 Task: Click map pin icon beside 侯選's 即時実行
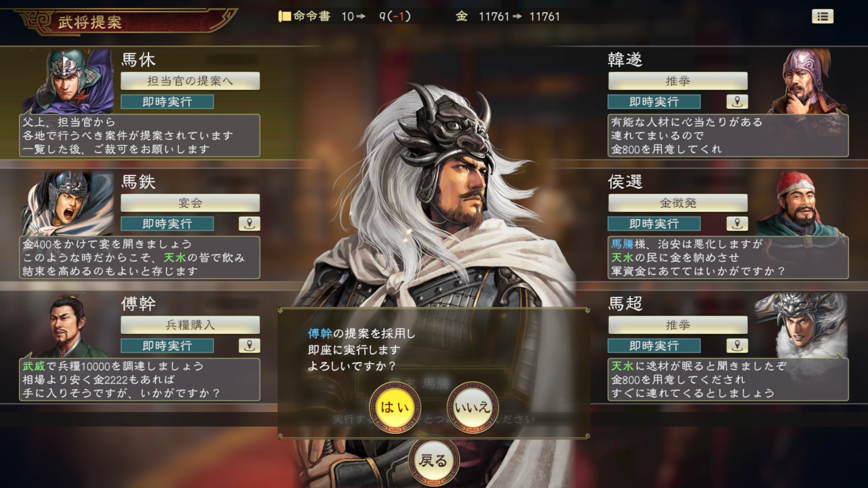point(737,224)
